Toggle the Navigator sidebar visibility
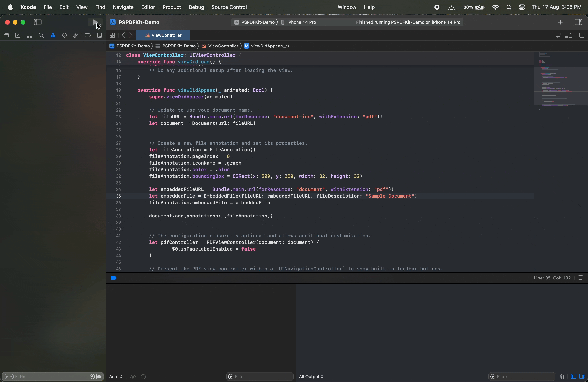 coord(37,22)
